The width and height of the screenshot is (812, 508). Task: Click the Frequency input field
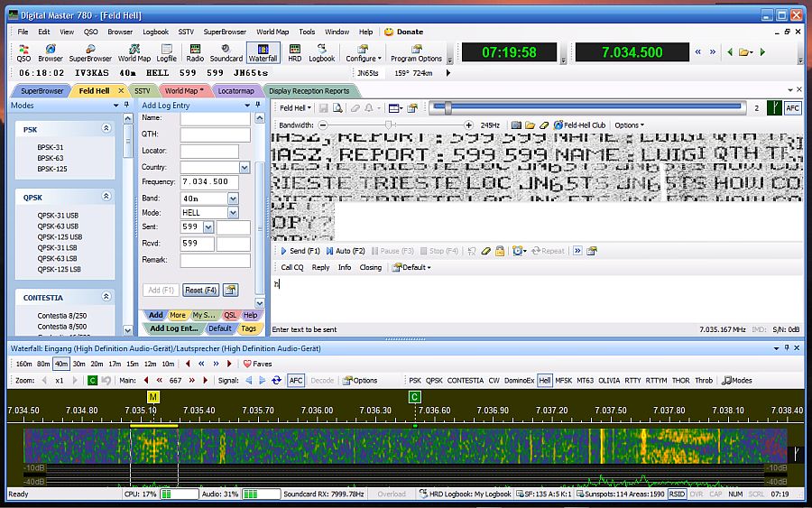[209, 182]
